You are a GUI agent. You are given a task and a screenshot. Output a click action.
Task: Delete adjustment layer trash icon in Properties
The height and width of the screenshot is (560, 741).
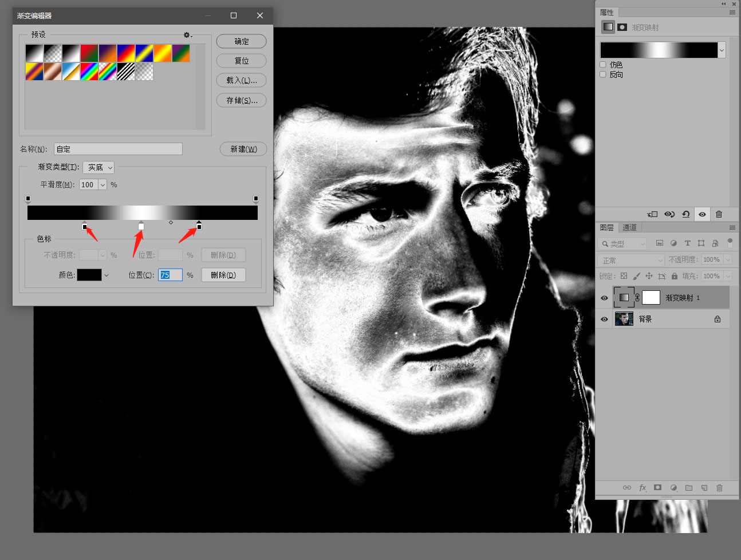coord(719,214)
